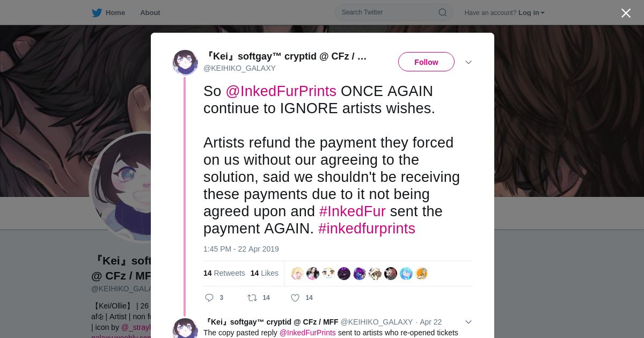Click the first liker avatar with blonde hair
644x338 pixels.
(297, 274)
